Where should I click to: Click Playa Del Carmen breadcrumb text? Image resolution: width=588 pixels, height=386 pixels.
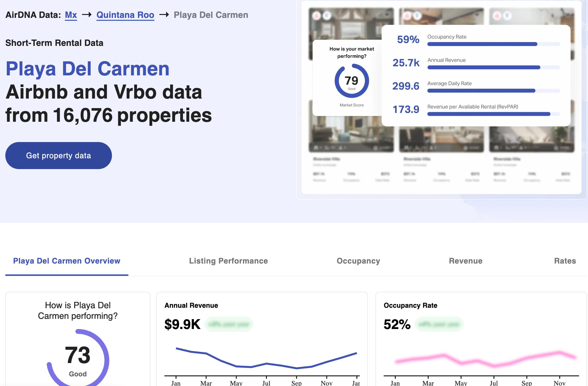211,15
